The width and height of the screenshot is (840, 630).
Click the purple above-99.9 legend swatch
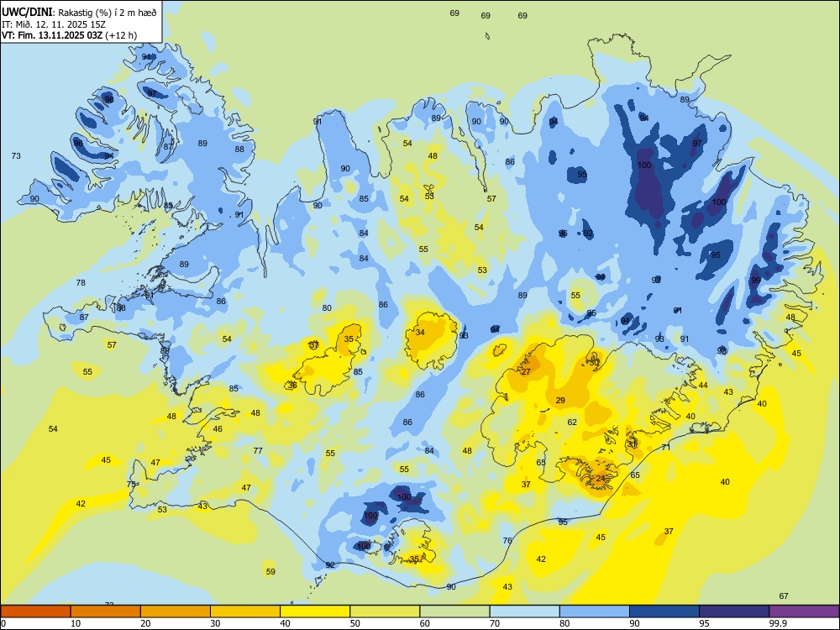(804, 612)
